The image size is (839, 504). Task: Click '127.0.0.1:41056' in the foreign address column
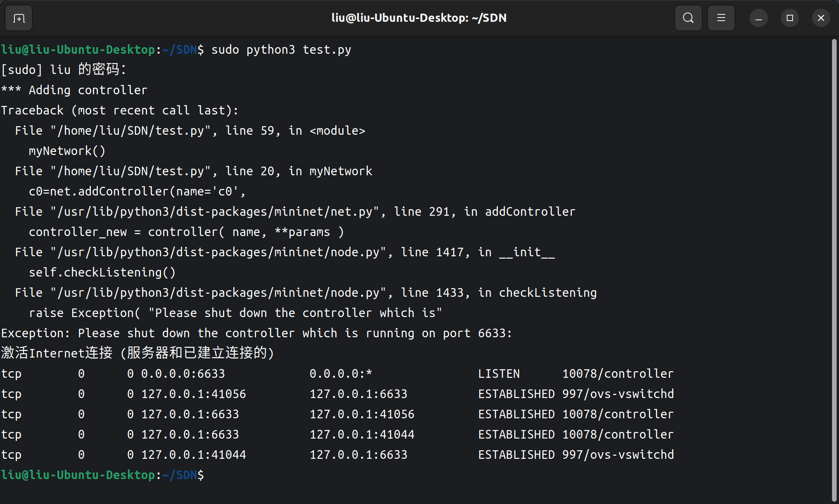[362, 414]
